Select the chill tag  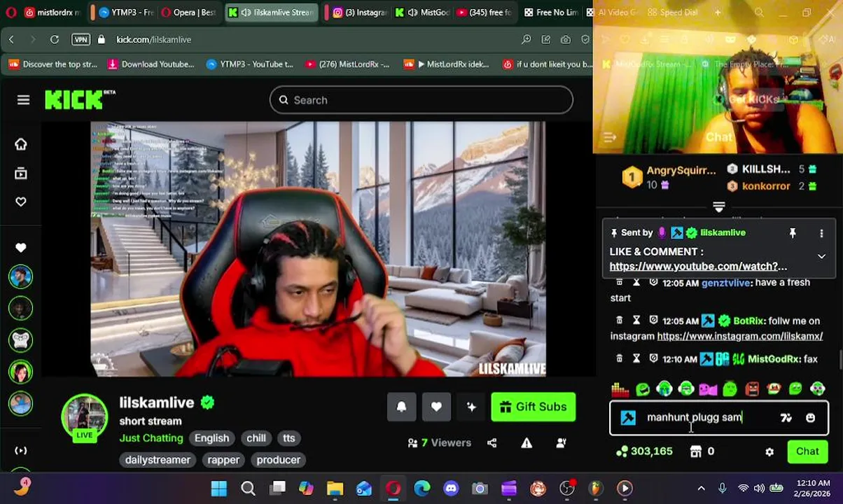pyautogui.click(x=256, y=438)
